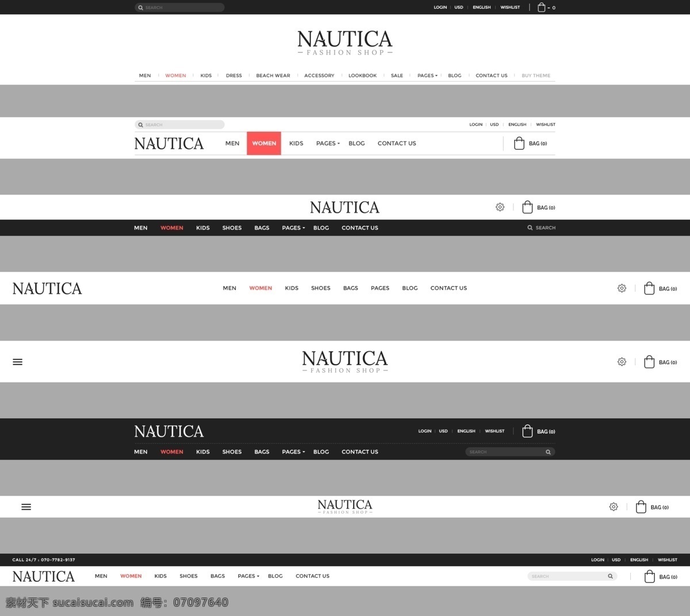Open the gear settings icon above the black MEN-to-CONTACT US bar
690x616 pixels.
click(500, 207)
